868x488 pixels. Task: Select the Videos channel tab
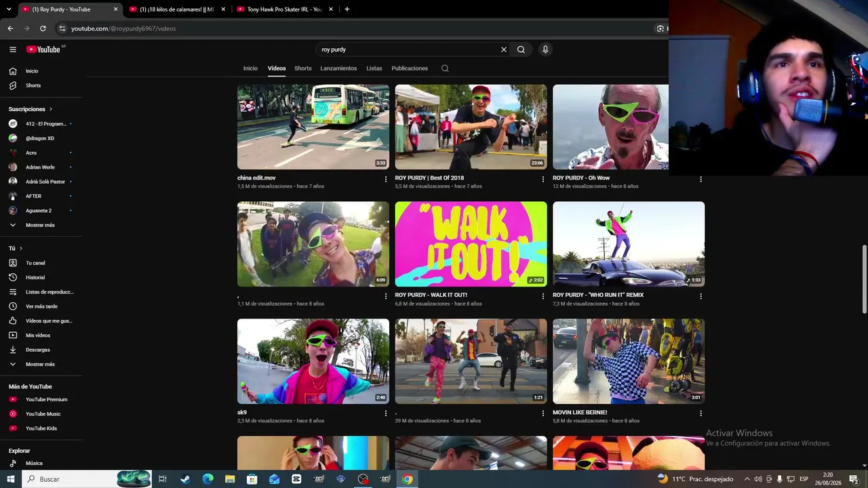coord(277,68)
